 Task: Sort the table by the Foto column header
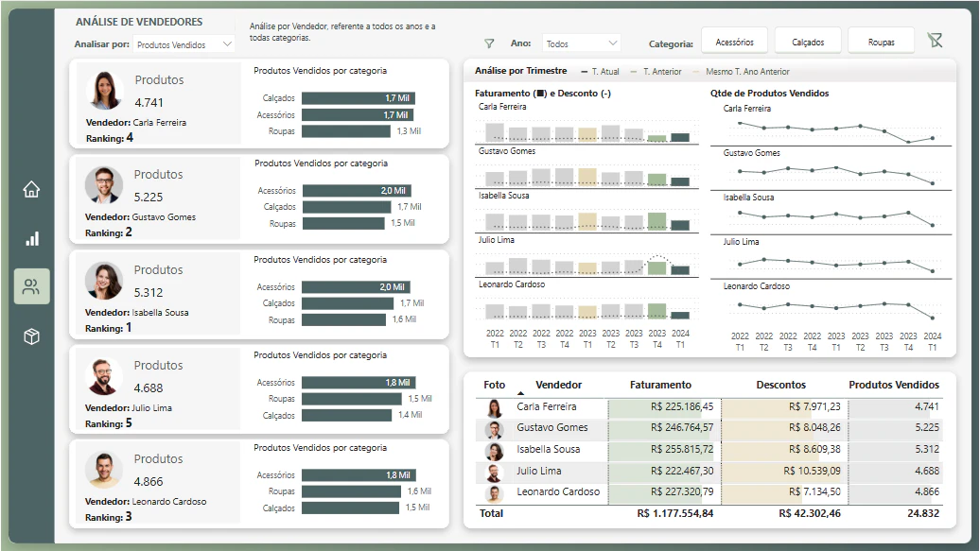point(495,385)
